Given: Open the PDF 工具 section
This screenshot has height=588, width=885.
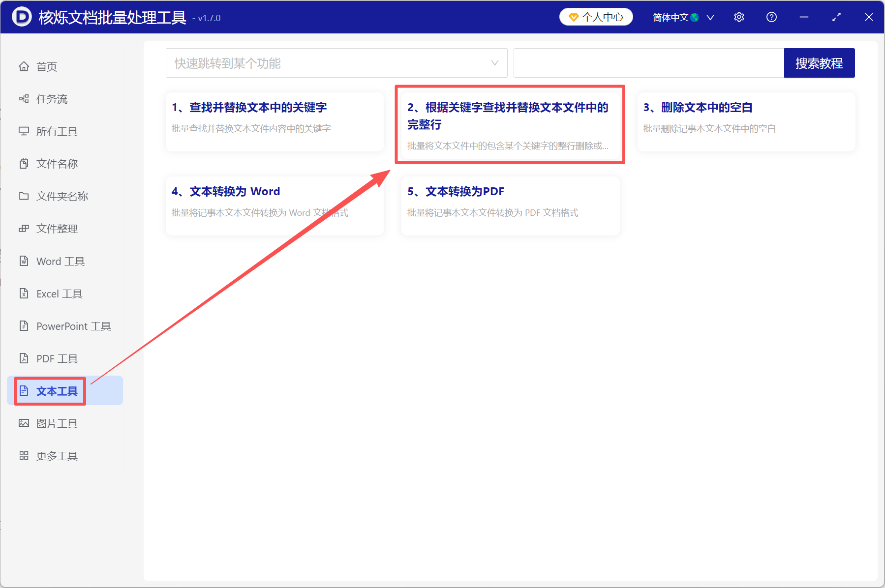Looking at the screenshot, I should tap(56, 358).
